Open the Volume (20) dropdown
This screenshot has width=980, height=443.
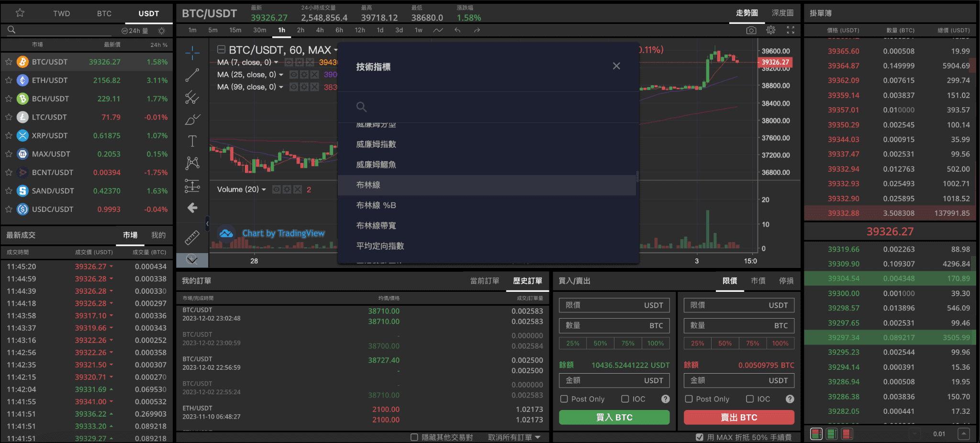point(265,189)
